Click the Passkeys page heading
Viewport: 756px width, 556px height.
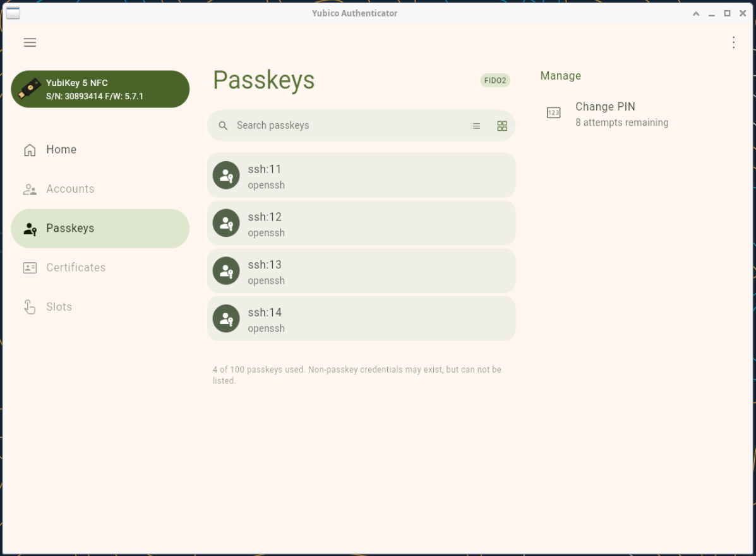(264, 80)
